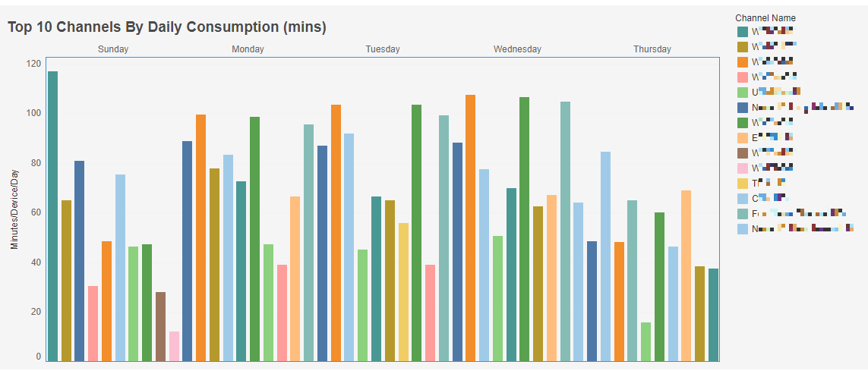
Task: Click the teal swatch at top of legend
Action: (x=743, y=32)
